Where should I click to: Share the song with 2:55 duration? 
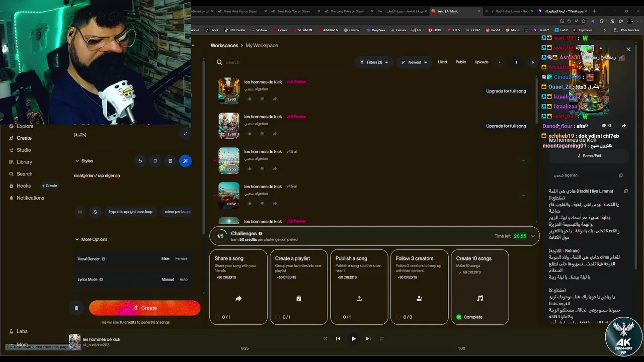[x=275, y=169]
